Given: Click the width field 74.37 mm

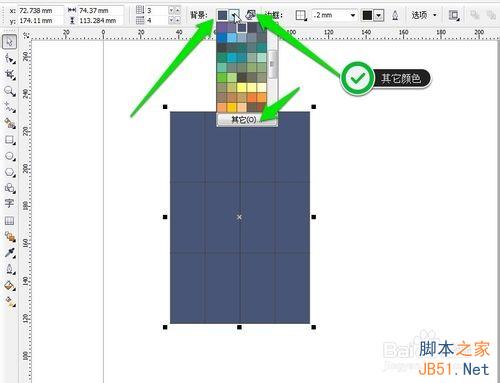Looking at the screenshot, I should [x=101, y=11].
